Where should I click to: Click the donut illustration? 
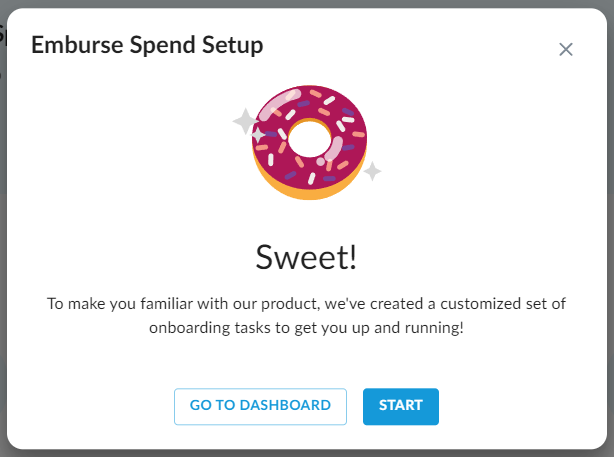tap(308, 142)
